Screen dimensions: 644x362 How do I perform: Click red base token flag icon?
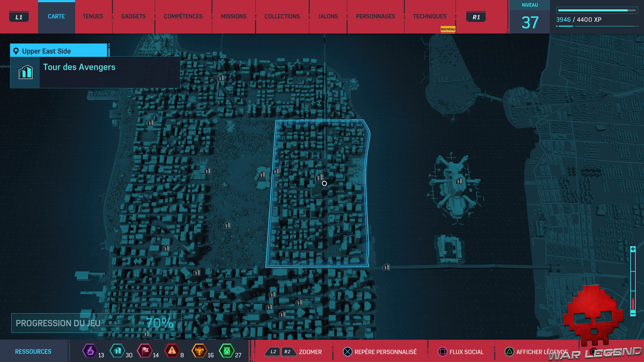[x=145, y=351]
